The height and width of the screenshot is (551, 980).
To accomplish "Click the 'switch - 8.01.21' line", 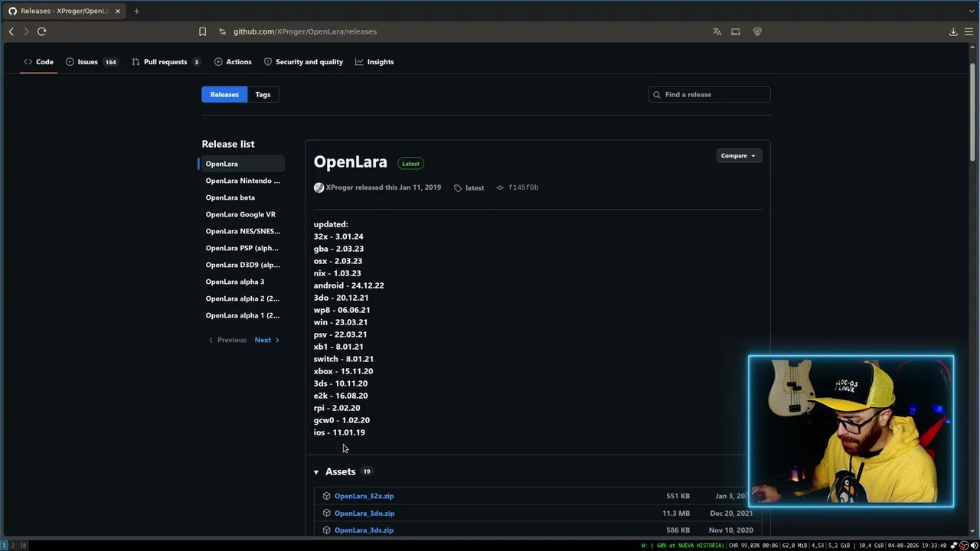I will tap(343, 359).
